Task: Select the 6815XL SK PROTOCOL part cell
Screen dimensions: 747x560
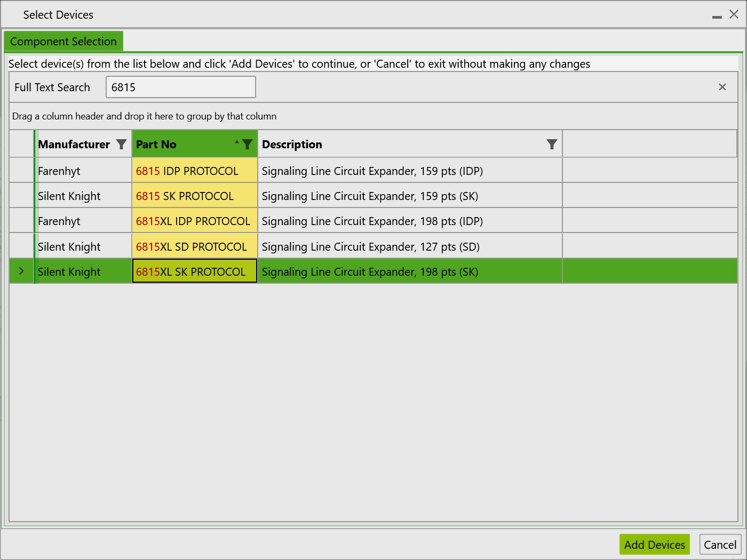Action: click(x=195, y=271)
